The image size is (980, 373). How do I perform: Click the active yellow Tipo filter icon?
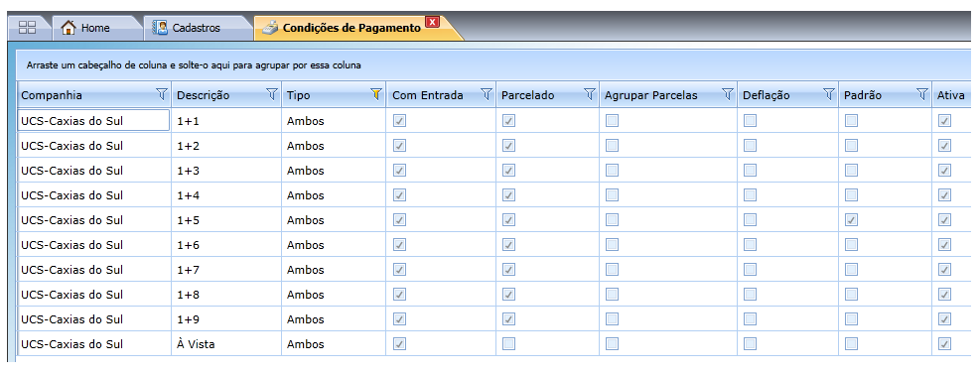click(375, 95)
